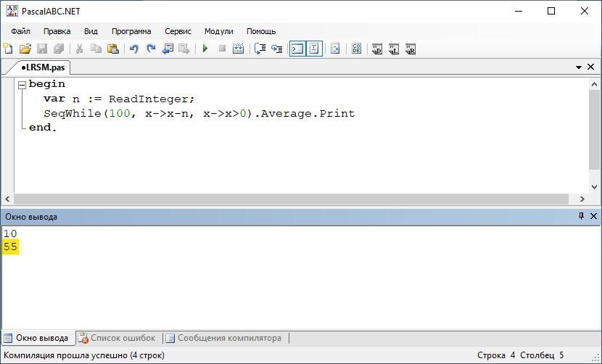Redo the last undone edit
Viewport: 602px width, 364px height.
(x=151, y=49)
